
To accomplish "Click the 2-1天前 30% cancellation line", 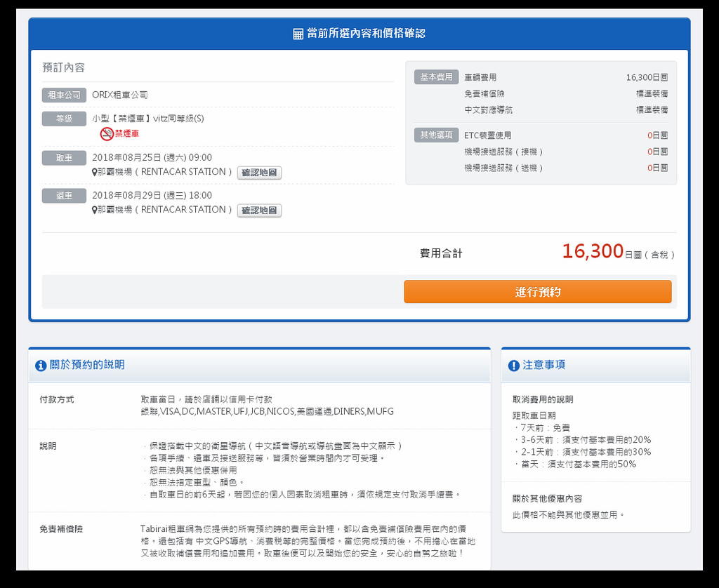I will [582, 452].
